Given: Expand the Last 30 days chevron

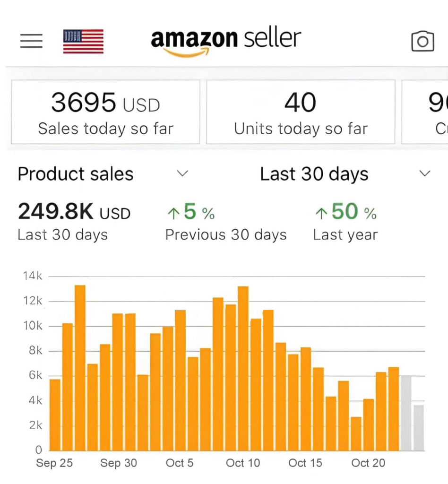Looking at the screenshot, I should (x=425, y=173).
